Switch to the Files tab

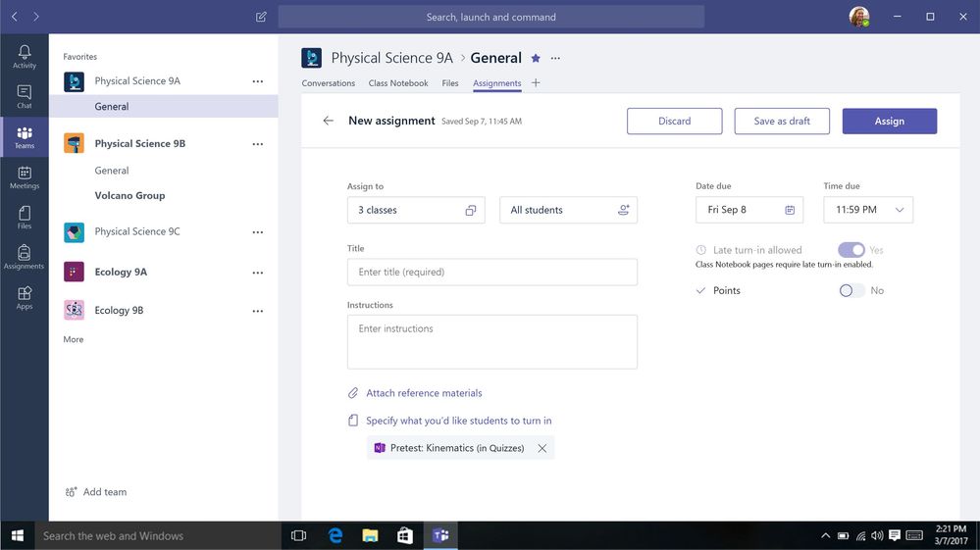tap(450, 83)
